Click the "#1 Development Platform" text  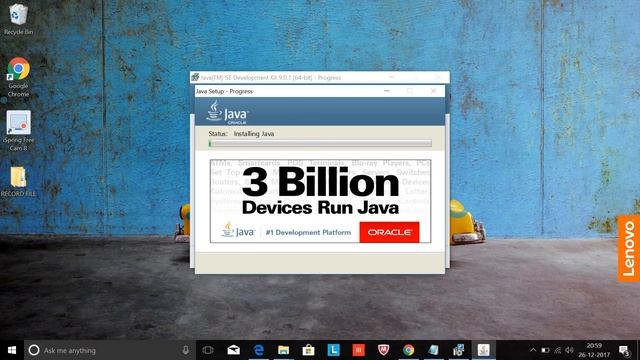click(308, 232)
